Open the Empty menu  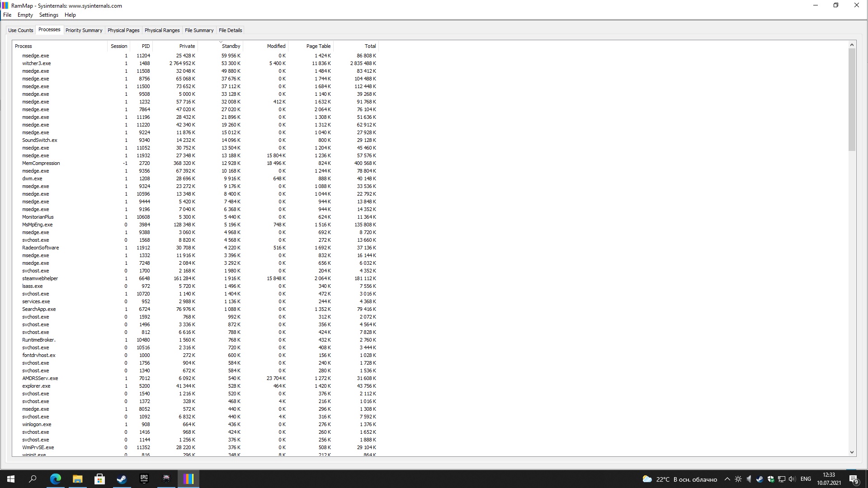tap(25, 15)
